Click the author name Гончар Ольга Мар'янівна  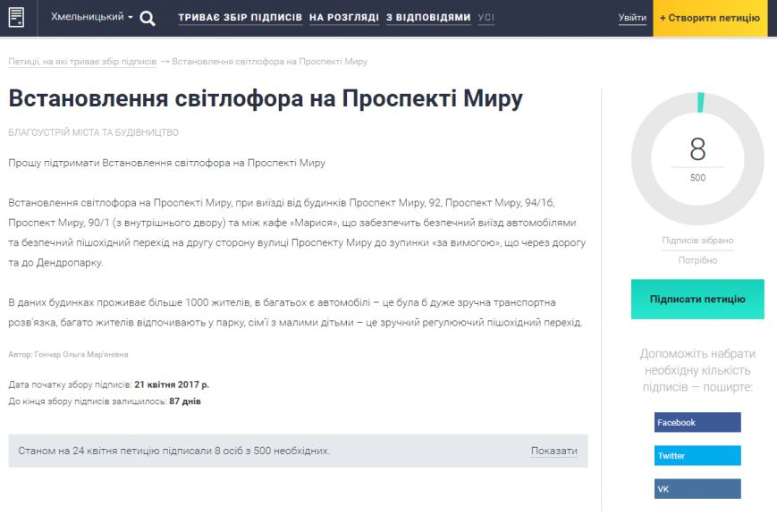81,355
